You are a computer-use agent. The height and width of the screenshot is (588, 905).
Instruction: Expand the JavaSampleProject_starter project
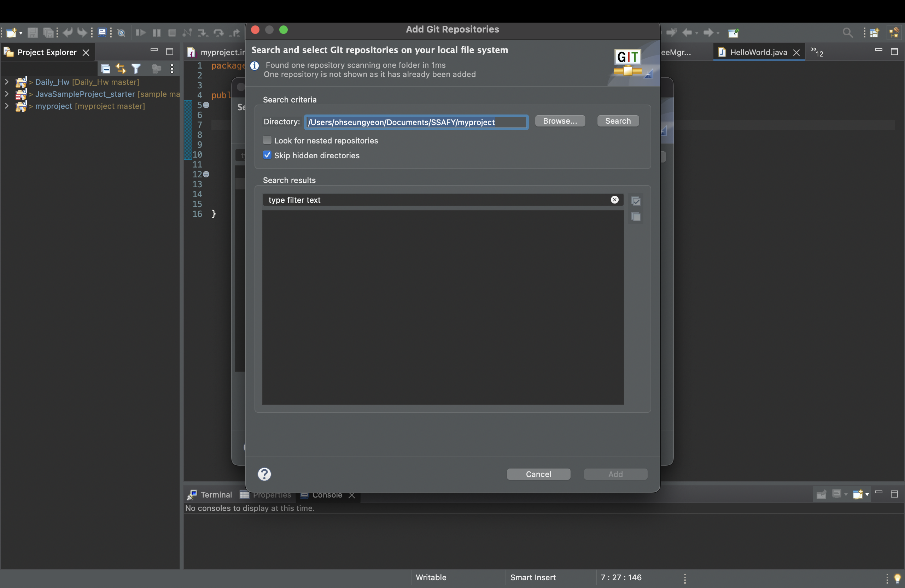(x=6, y=94)
